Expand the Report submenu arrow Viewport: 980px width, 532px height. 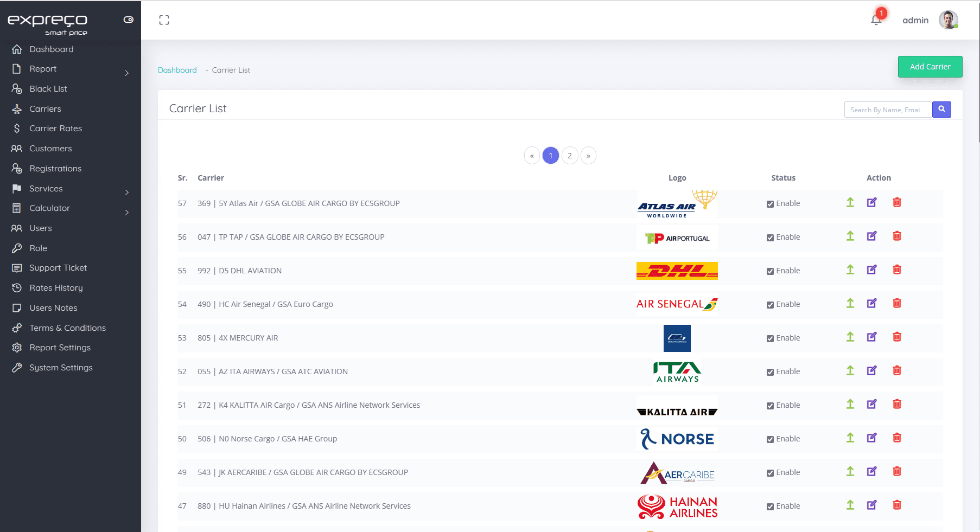pos(127,73)
